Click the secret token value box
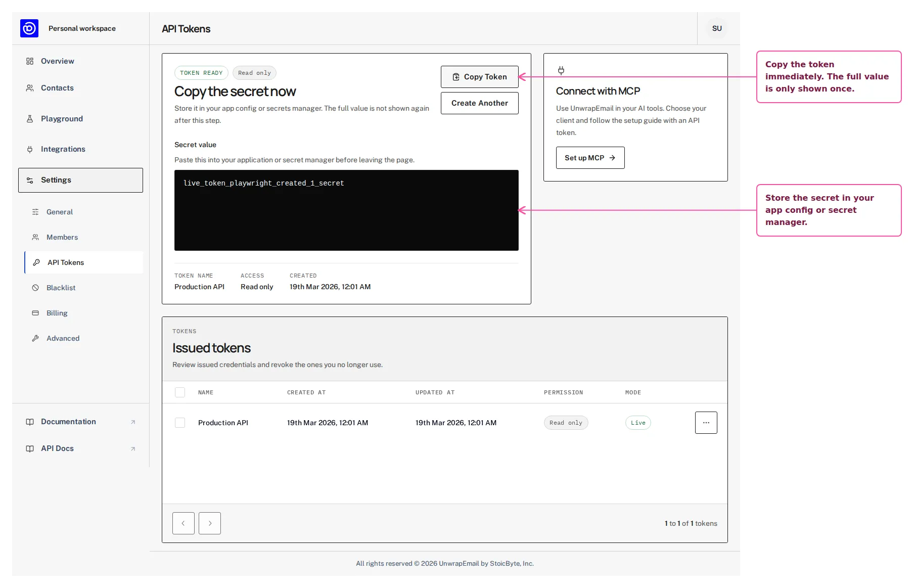The width and height of the screenshot is (914, 588). click(346, 210)
